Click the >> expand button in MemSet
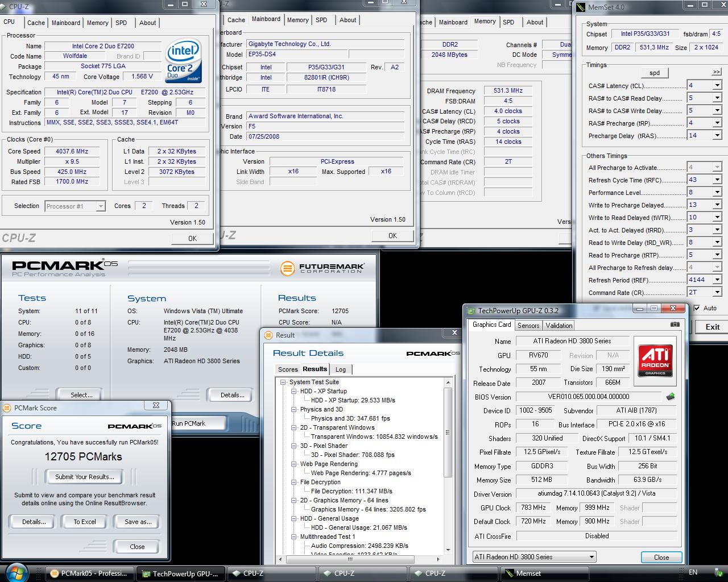The width and height of the screenshot is (728, 582). [x=717, y=72]
